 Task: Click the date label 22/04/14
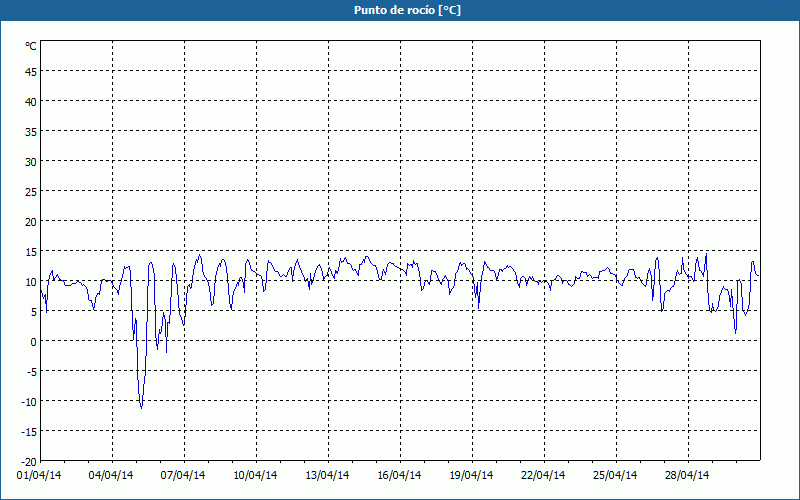pyautogui.click(x=543, y=475)
